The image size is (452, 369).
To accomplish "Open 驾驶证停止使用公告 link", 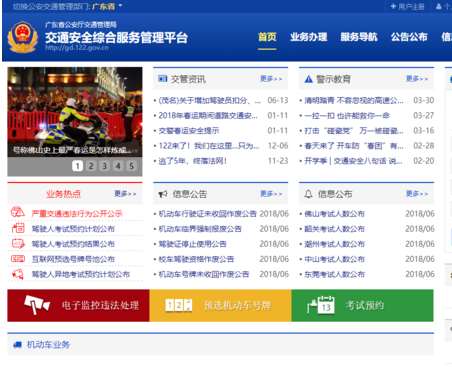I will [x=193, y=244].
